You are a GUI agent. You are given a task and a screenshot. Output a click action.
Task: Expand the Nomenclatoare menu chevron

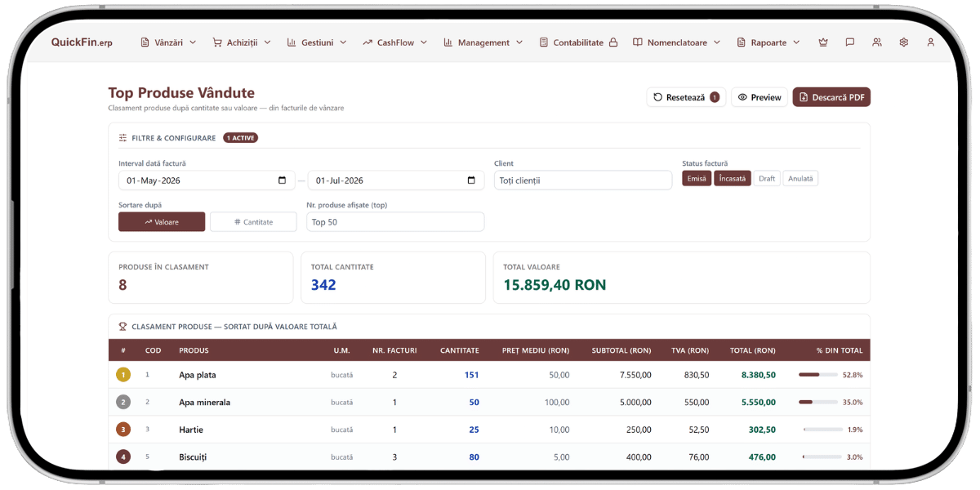(x=717, y=42)
